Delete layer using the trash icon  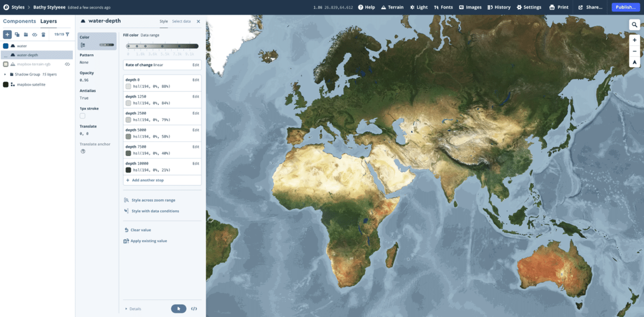pyautogui.click(x=43, y=35)
